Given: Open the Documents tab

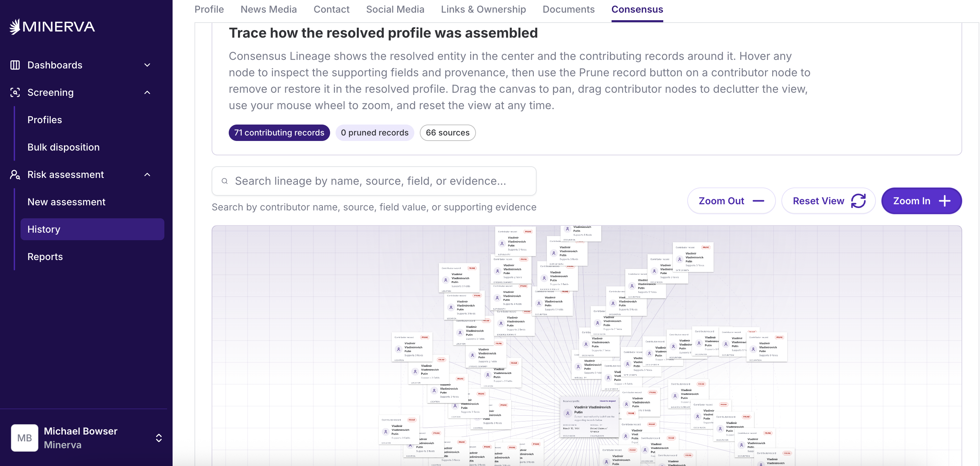Looking at the screenshot, I should pos(568,10).
